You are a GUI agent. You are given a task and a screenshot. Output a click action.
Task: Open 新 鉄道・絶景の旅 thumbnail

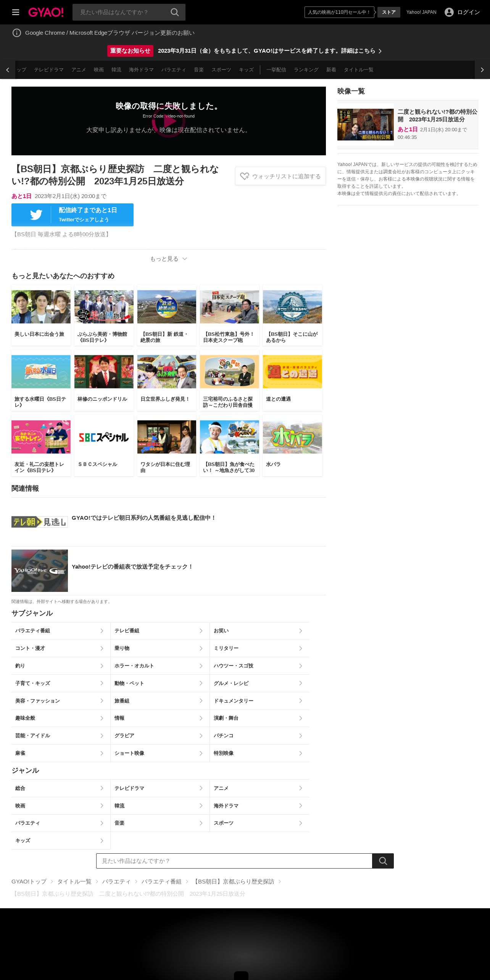tap(167, 307)
